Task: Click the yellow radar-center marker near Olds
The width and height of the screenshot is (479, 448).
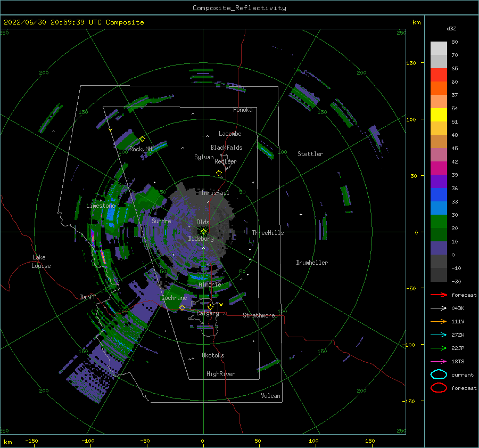Action: pyautogui.click(x=203, y=232)
